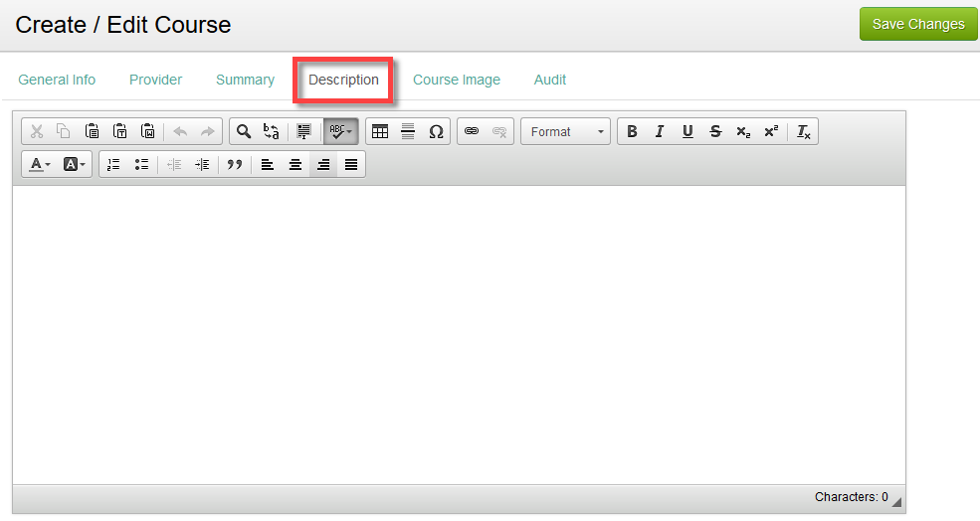
Task: Open spell check ABC dropdown
Action: pos(340,132)
